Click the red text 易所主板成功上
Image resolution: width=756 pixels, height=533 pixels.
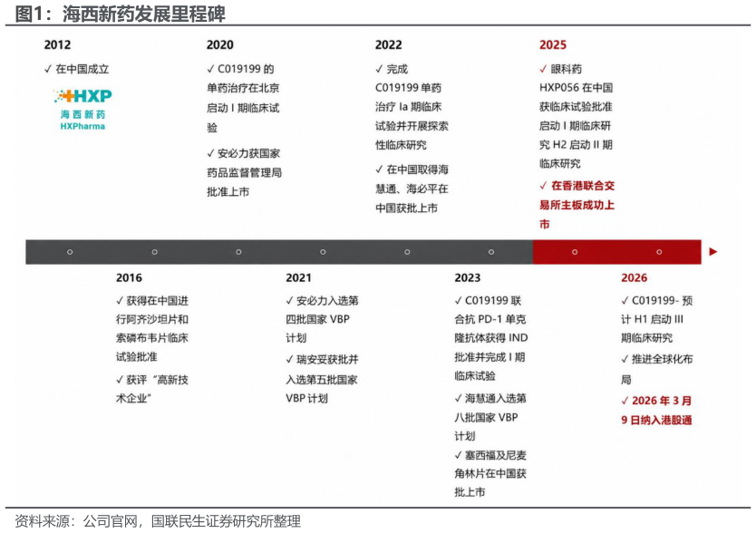577,205
